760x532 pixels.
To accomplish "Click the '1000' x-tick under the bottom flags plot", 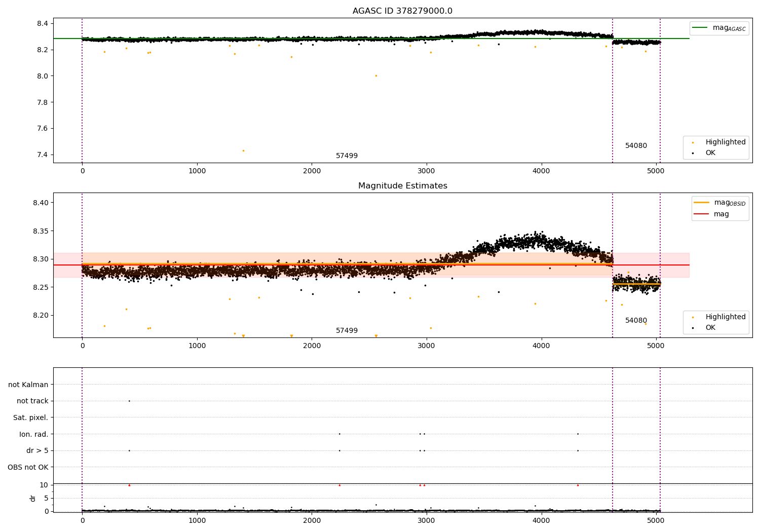I will (x=197, y=521).
